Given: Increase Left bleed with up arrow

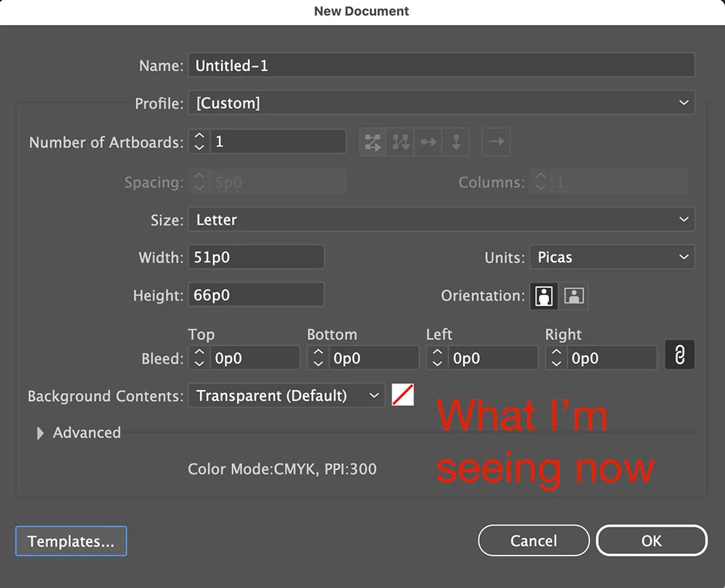Looking at the screenshot, I should click(x=437, y=352).
